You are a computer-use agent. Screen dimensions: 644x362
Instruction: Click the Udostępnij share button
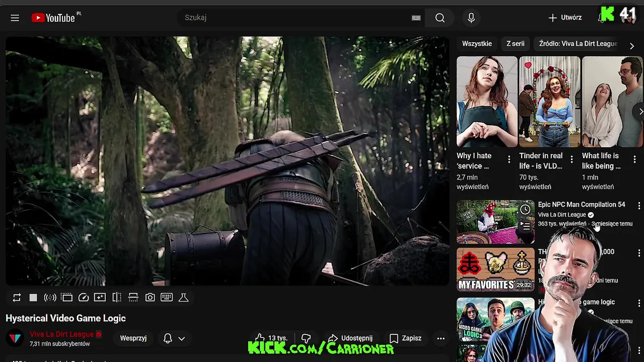point(350,338)
